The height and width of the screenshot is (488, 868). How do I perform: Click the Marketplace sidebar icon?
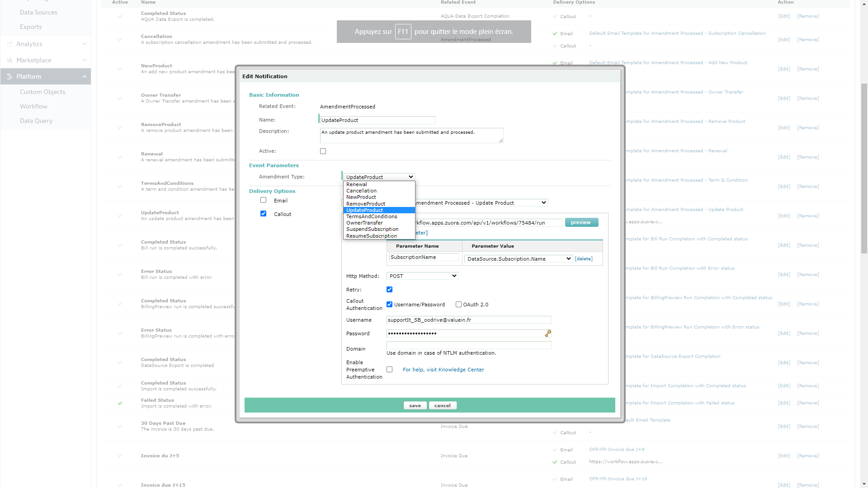(x=9, y=61)
